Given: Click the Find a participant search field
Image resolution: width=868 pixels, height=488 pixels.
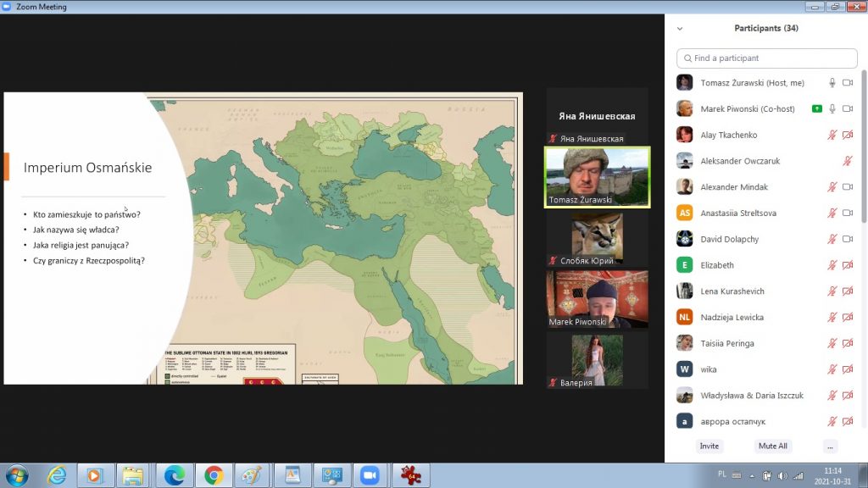Looking at the screenshot, I should (x=767, y=58).
